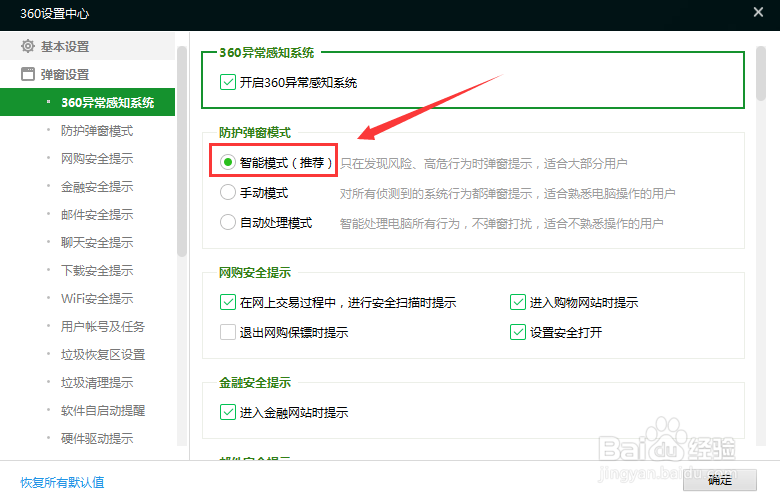
Task: Toggle 设置安全打开 checkbox
Action: coord(518,332)
